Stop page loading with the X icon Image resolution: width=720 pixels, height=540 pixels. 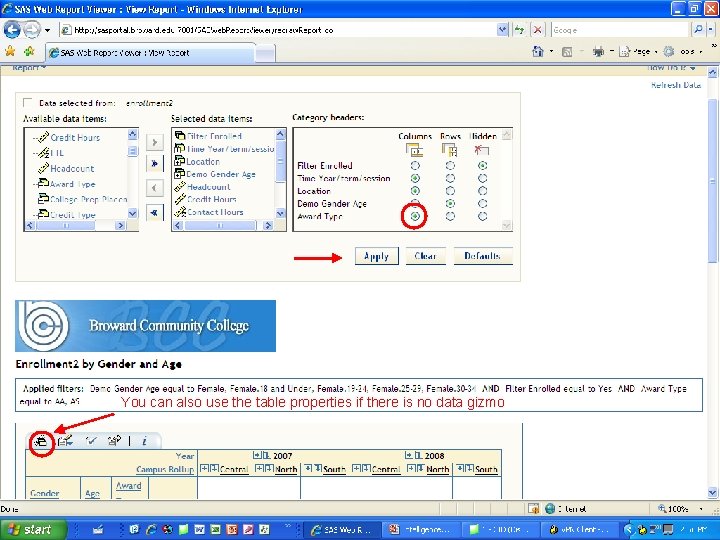coord(537,30)
